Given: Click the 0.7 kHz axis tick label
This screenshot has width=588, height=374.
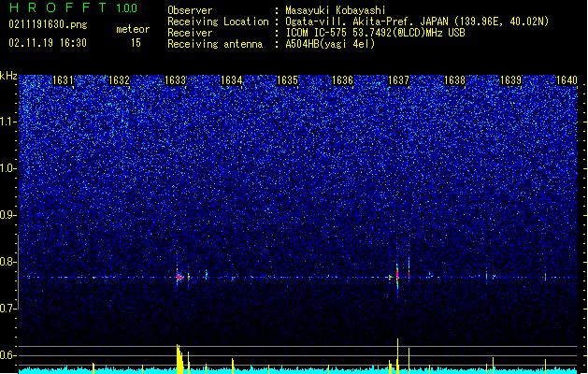Looking at the screenshot, I should click(7, 309).
